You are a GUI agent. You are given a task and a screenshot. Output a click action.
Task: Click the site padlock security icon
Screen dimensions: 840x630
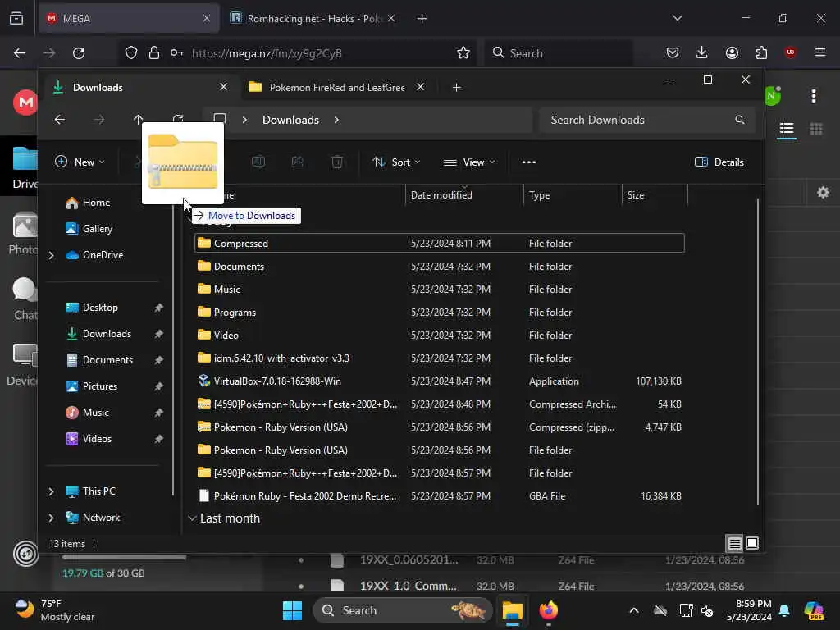click(x=154, y=53)
